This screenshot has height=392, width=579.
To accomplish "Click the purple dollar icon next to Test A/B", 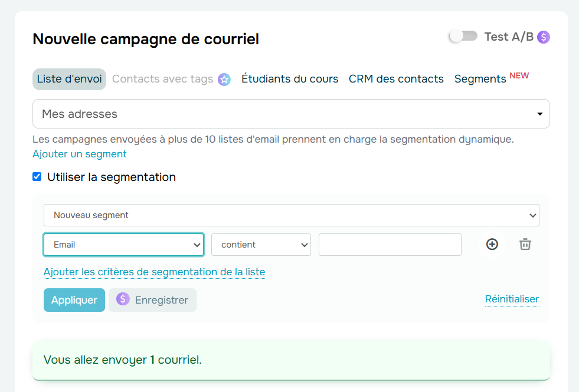I will pyautogui.click(x=542, y=36).
